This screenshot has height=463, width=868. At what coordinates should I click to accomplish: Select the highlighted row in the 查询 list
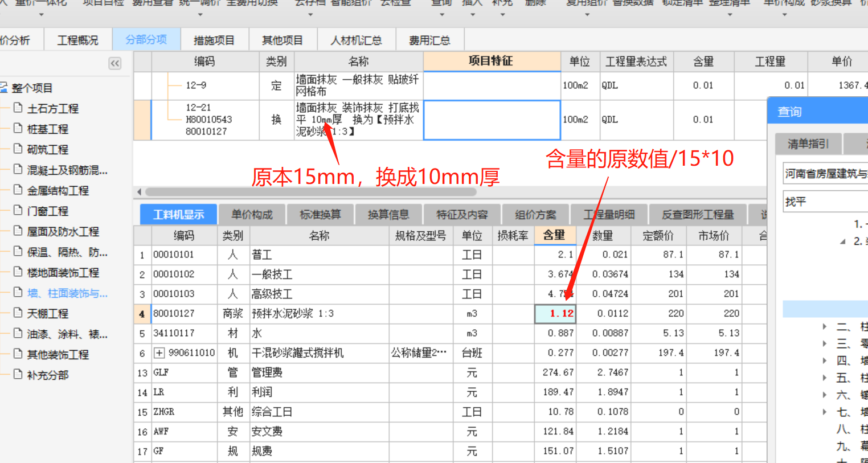tap(825, 309)
